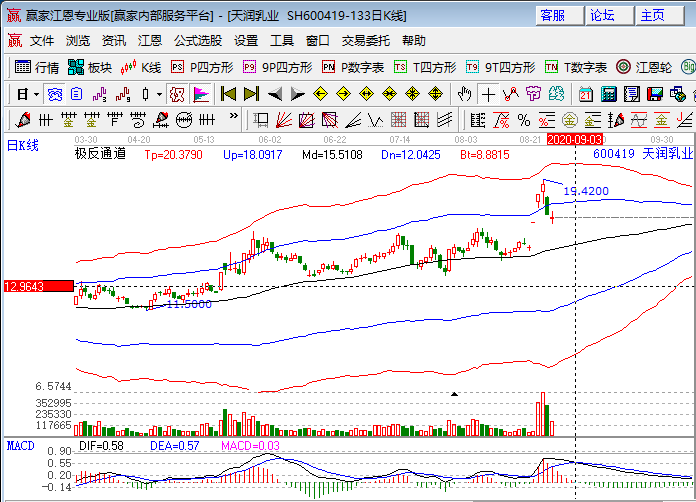Open the calculator icon

[x=609, y=94]
